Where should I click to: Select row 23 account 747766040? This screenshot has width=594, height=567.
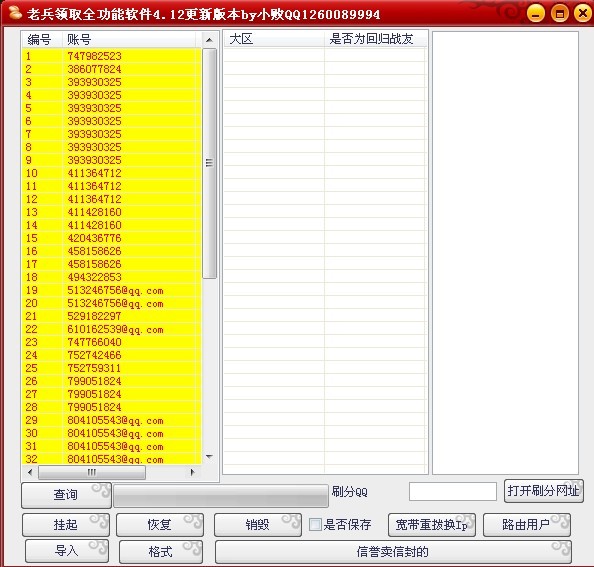coord(112,342)
